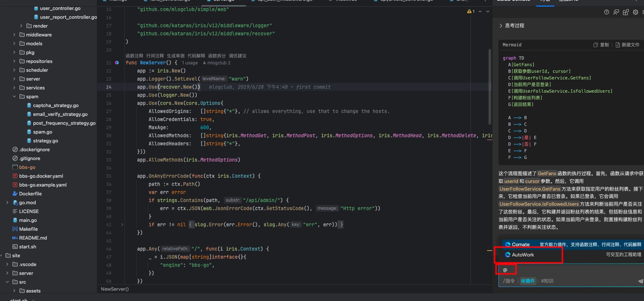
Task: Click the 调优建议 code lens action
Action: click(238, 56)
